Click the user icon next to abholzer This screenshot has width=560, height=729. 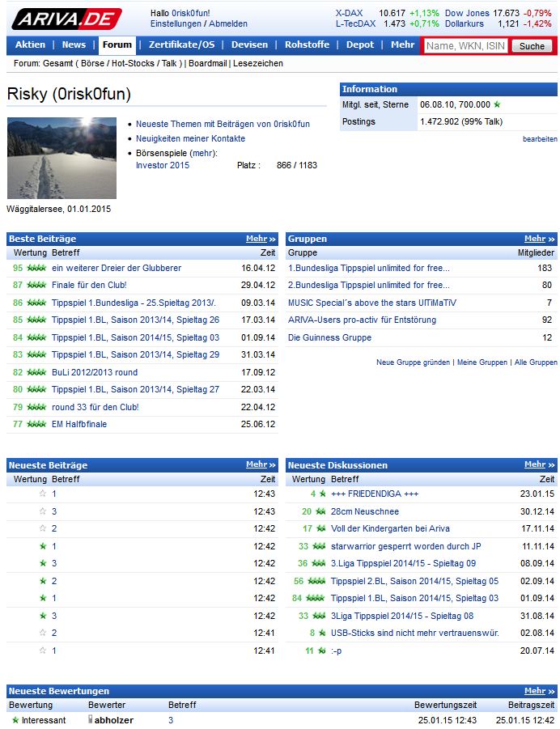coord(91,720)
